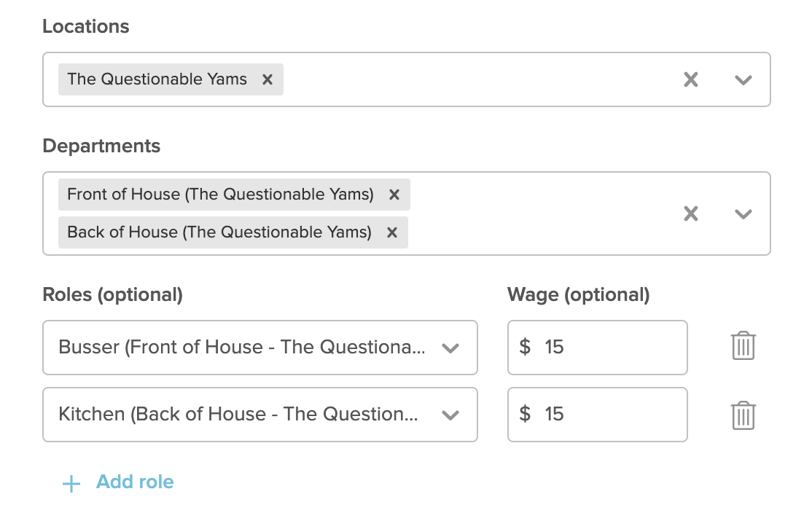Focus the Busser wage input field
The image size is (812, 529).
click(x=598, y=348)
